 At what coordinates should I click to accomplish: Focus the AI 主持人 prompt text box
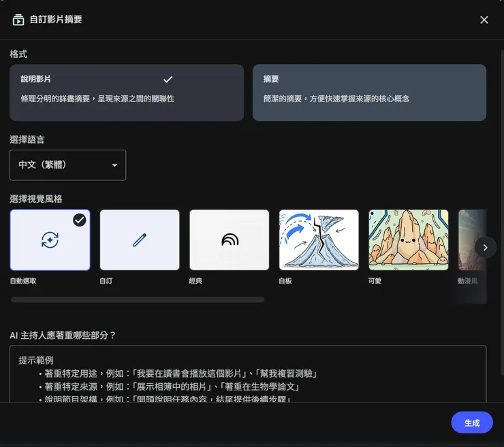click(x=248, y=374)
